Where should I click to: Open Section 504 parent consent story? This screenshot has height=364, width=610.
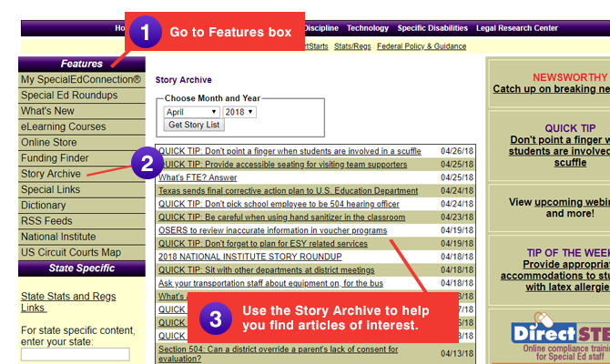pyautogui.click(x=278, y=354)
